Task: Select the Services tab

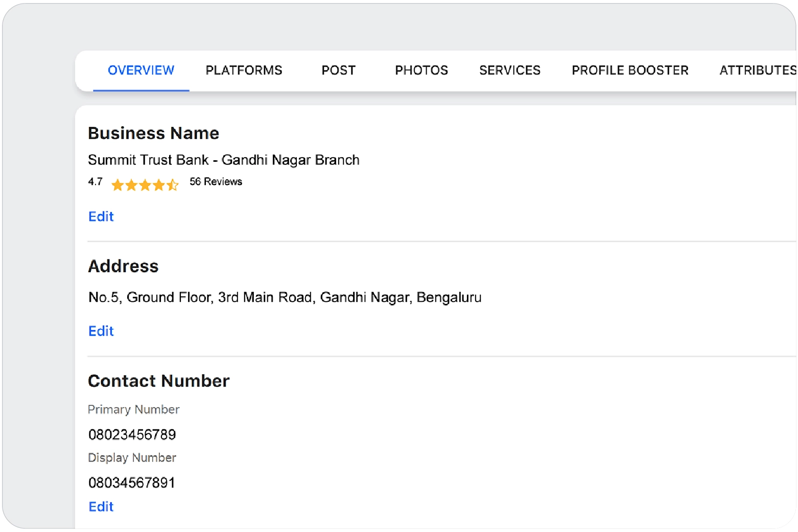Action: point(509,70)
